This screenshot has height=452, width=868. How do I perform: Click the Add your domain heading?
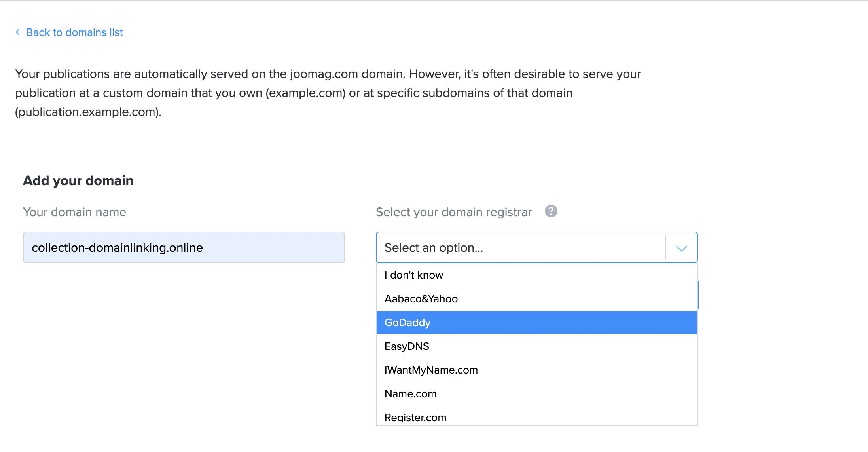pos(78,180)
